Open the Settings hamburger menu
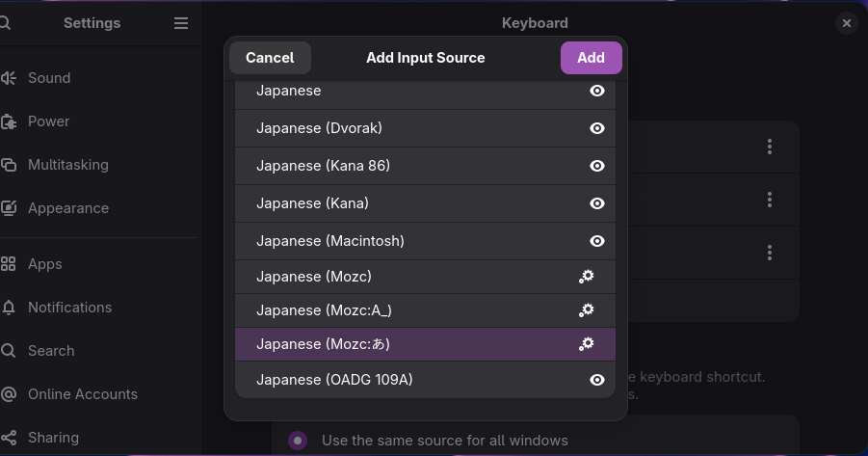 pos(181,23)
